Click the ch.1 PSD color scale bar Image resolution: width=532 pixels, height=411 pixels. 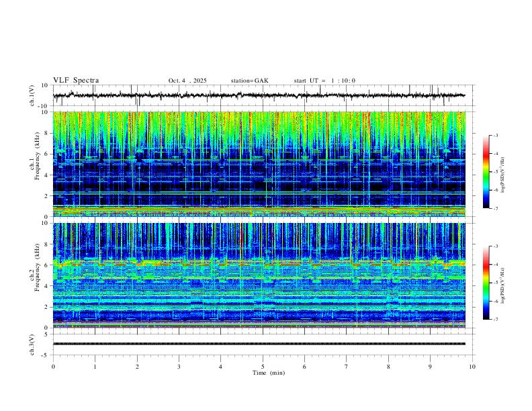pyautogui.click(x=486, y=172)
